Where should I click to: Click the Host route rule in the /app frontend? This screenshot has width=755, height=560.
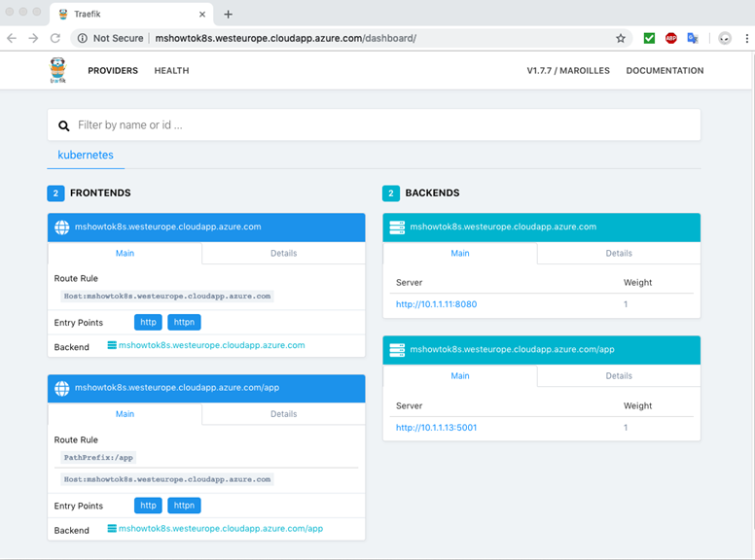(167, 479)
